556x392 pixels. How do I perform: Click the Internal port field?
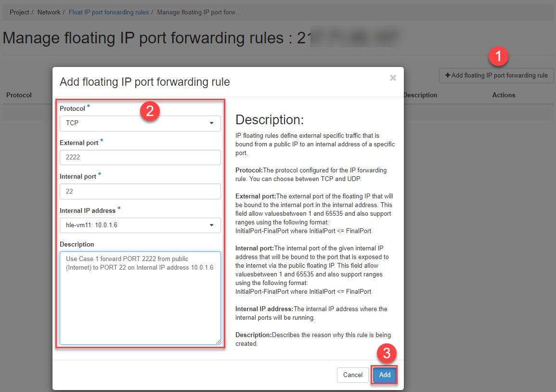140,191
